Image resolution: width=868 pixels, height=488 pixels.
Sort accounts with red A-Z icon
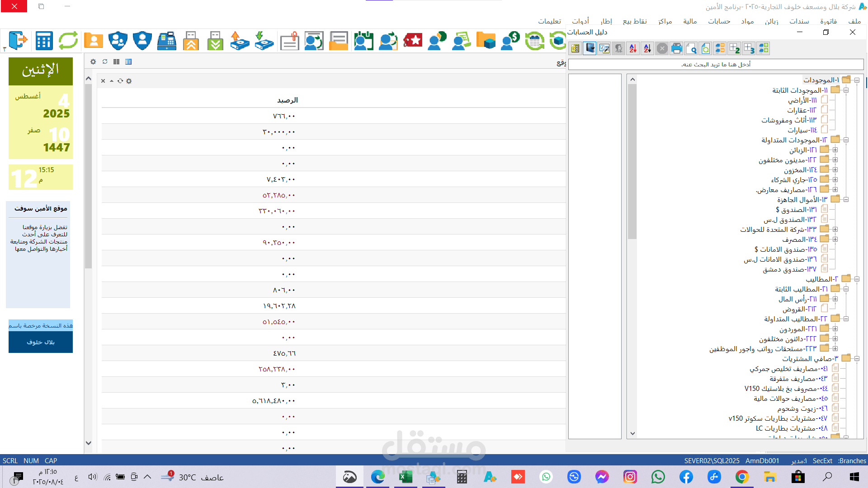633,48
